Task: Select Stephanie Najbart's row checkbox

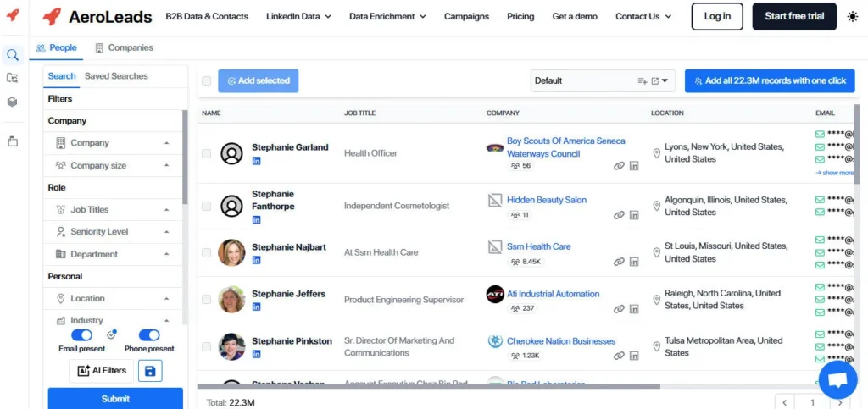Action: click(207, 252)
